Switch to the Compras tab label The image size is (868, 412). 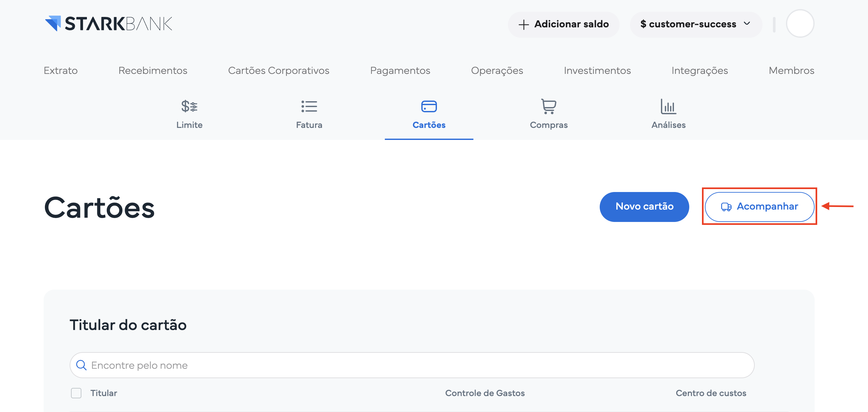(549, 125)
